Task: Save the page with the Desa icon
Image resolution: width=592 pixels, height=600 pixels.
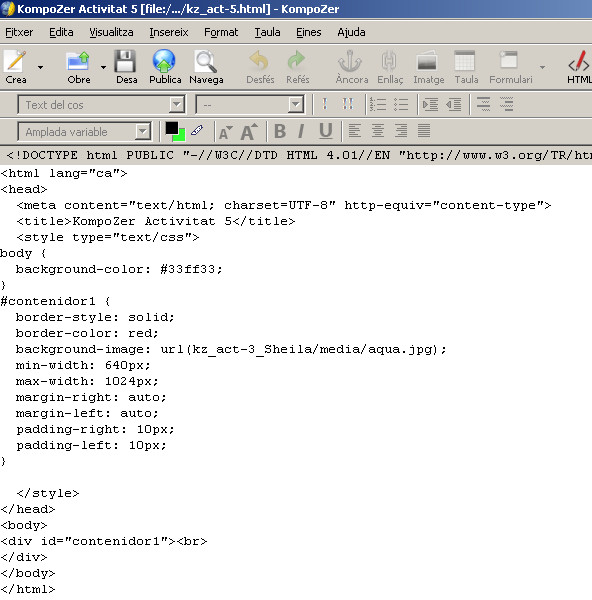Action: (x=126, y=67)
